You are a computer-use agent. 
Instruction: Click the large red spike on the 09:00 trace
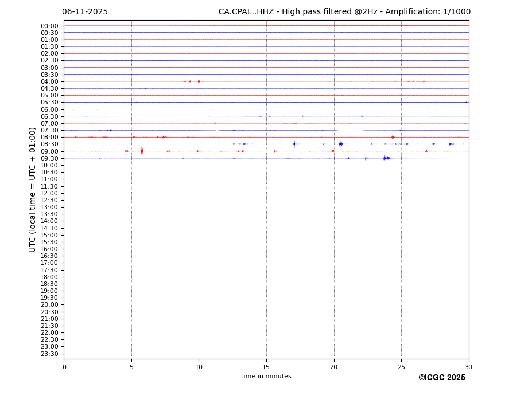[142, 151]
